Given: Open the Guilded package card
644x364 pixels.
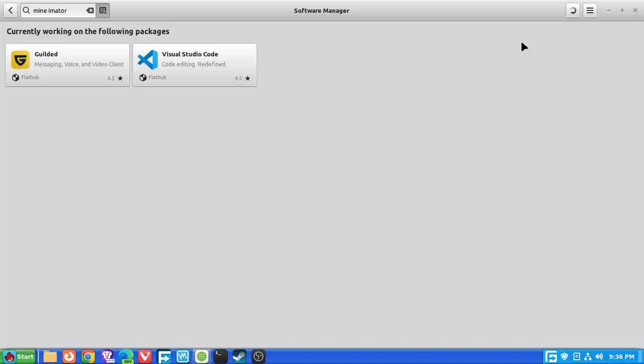Looking at the screenshot, I should tap(67, 65).
